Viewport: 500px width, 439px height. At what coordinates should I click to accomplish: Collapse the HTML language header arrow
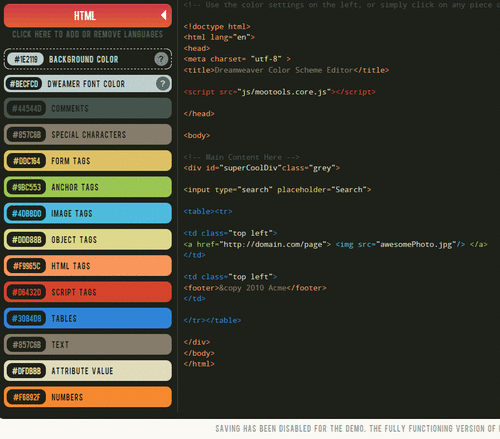[x=163, y=15]
